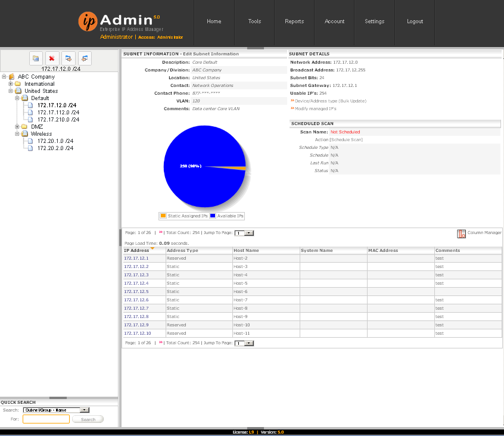Click the arrows icon before Device/Address type
504x436 pixels.
coord(293,101)
